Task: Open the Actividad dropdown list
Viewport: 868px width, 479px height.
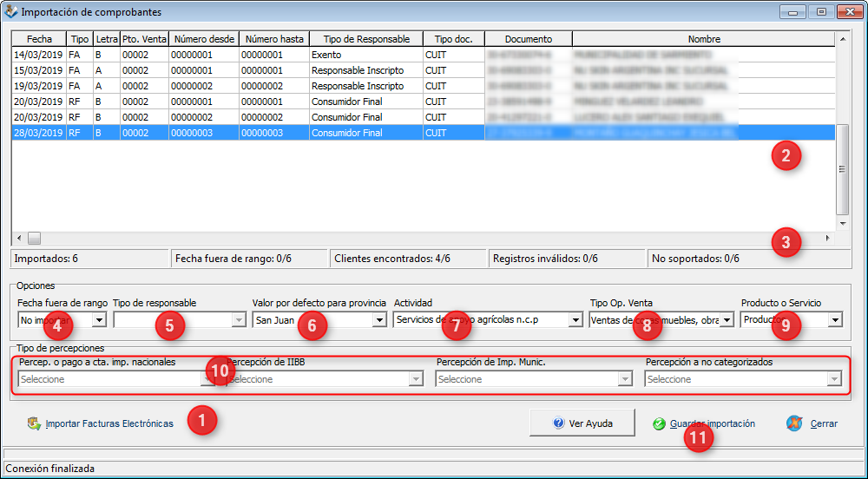Action: (575, 320)
